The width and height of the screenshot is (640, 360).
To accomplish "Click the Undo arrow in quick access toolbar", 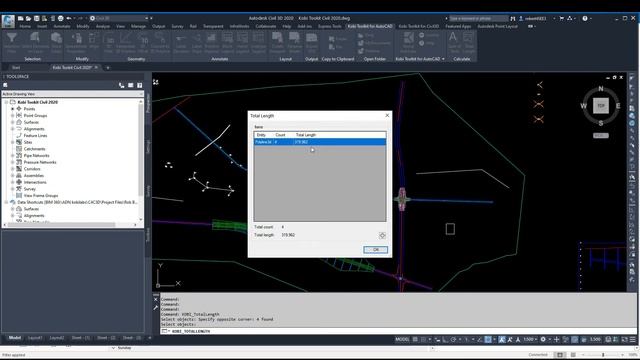I will (69, 18).
